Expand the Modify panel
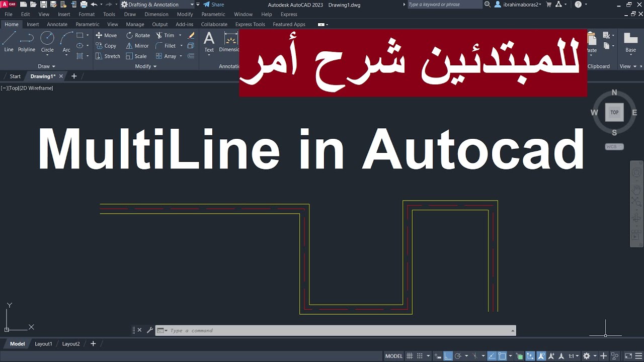 tap(146, 66)
